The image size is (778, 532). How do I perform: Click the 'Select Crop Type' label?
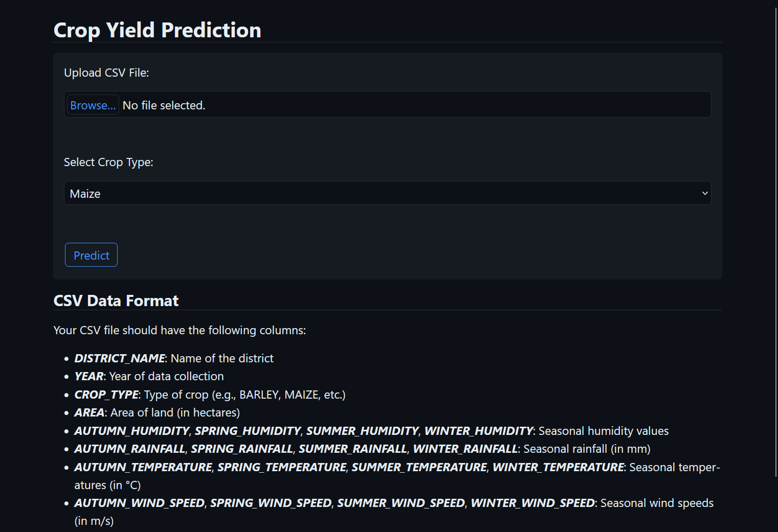[108, 162]
